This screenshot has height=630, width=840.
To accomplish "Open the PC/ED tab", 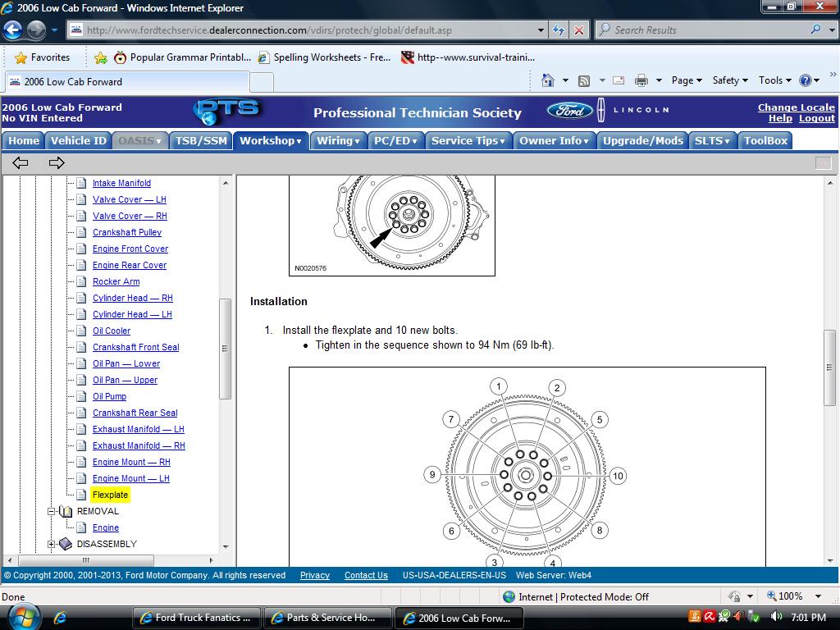I will coord(395,141).
